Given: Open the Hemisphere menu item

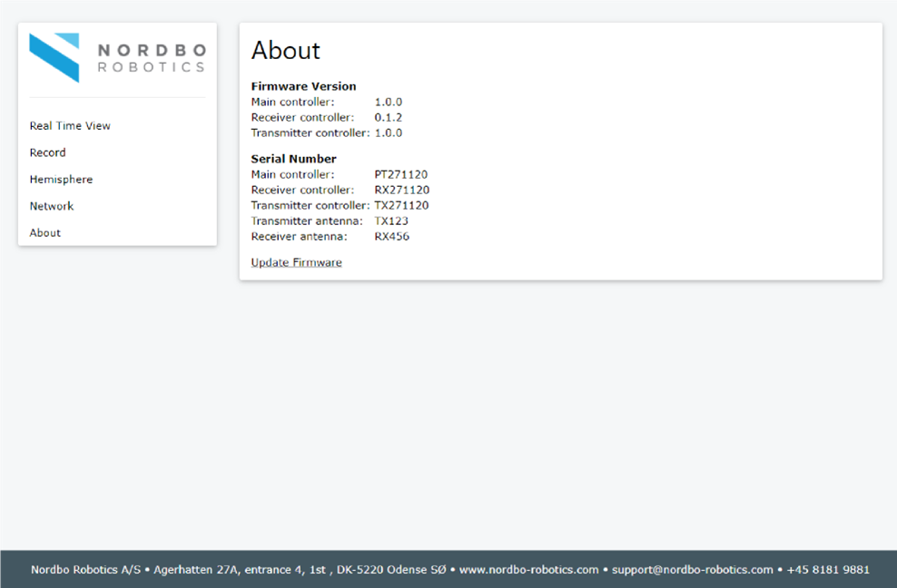Looking at the screenshot, I should click(61, 180).
